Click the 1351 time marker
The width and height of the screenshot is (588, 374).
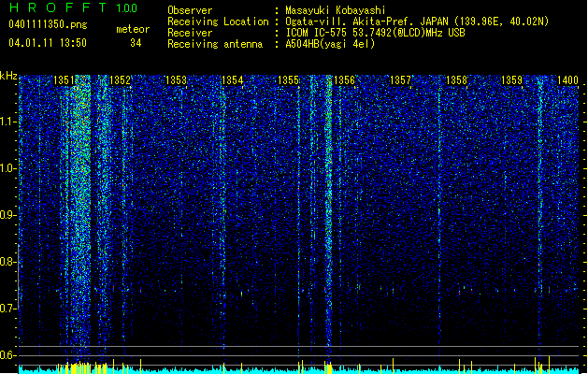64,79
